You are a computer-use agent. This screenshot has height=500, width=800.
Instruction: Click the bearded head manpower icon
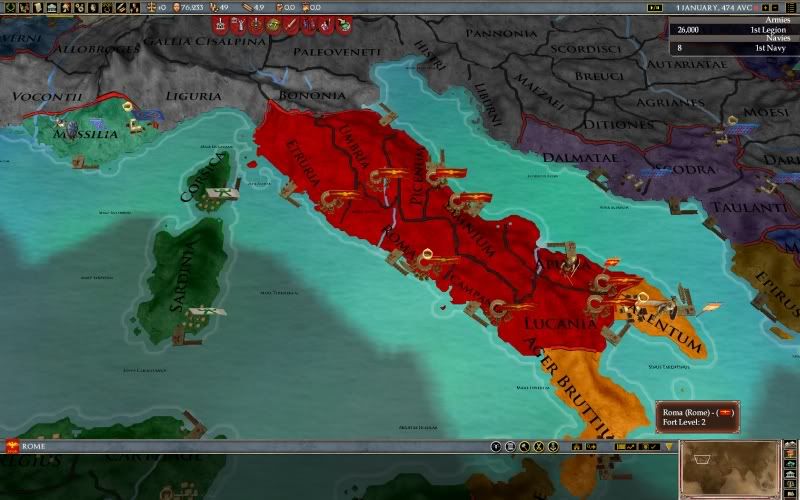176,8
